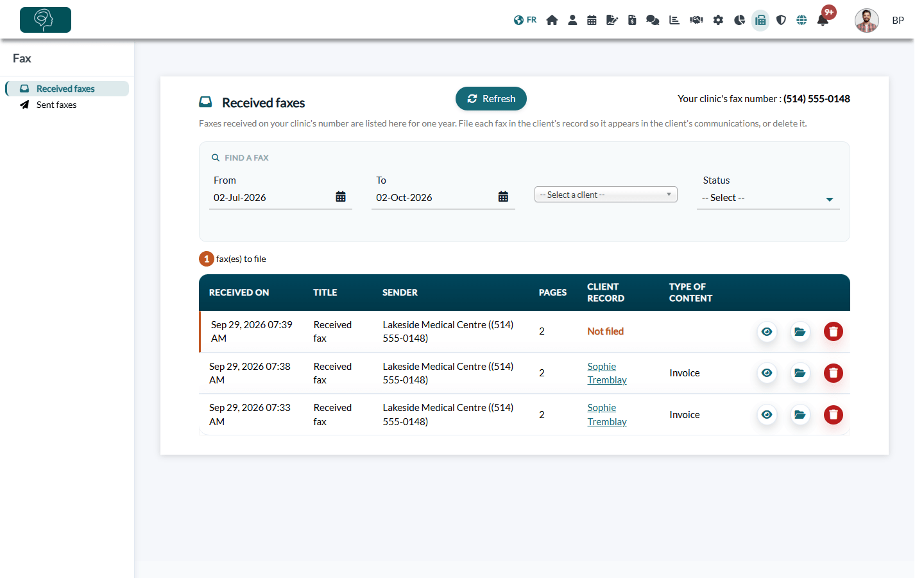
Task: Click the RECEIVED ON column header
Action: [x=239, y=293]
